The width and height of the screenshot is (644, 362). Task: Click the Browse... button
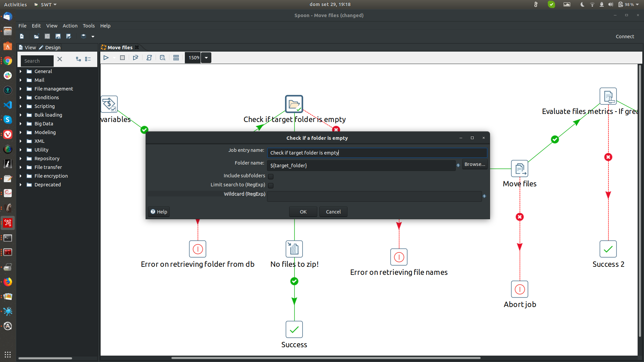point(475,164)
